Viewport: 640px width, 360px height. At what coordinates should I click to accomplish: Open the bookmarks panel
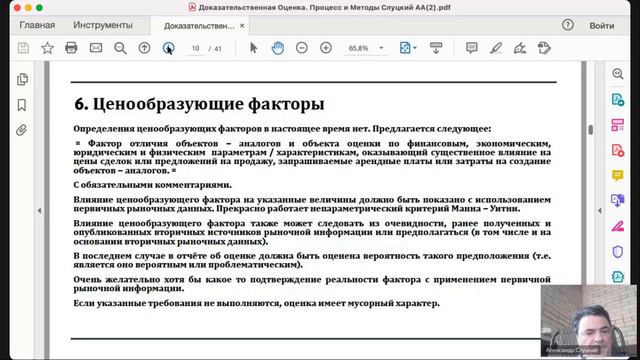point(22,105)
